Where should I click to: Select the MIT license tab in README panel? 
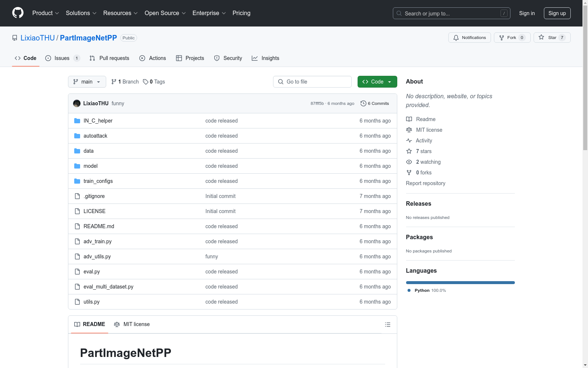pos(132,324)
